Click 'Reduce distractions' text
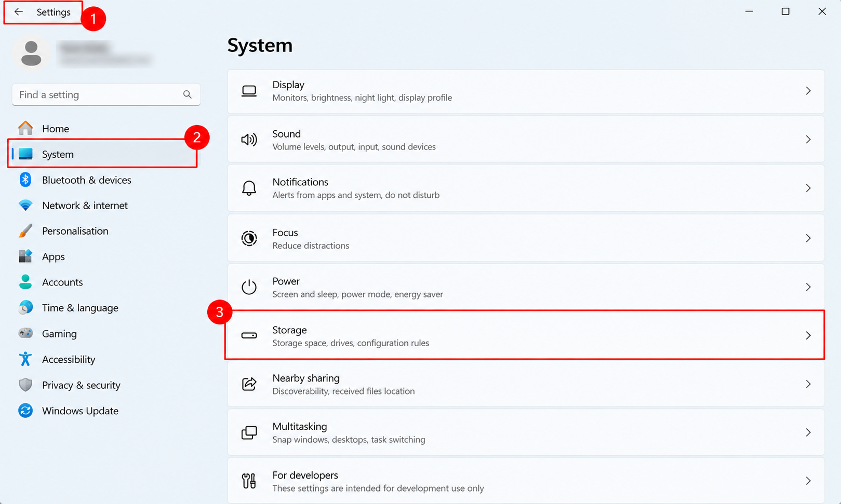Screen dimensions: 841x504 [311, 246]
